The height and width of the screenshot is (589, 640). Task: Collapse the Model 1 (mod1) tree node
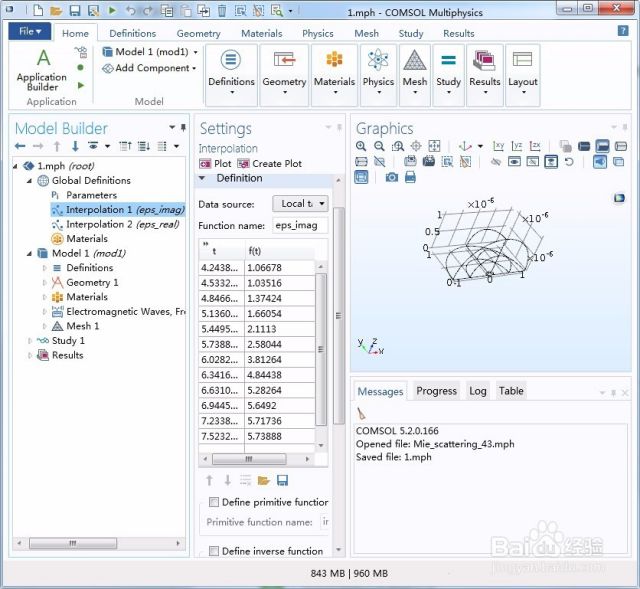pyautogui.click(x=29, y=253)
